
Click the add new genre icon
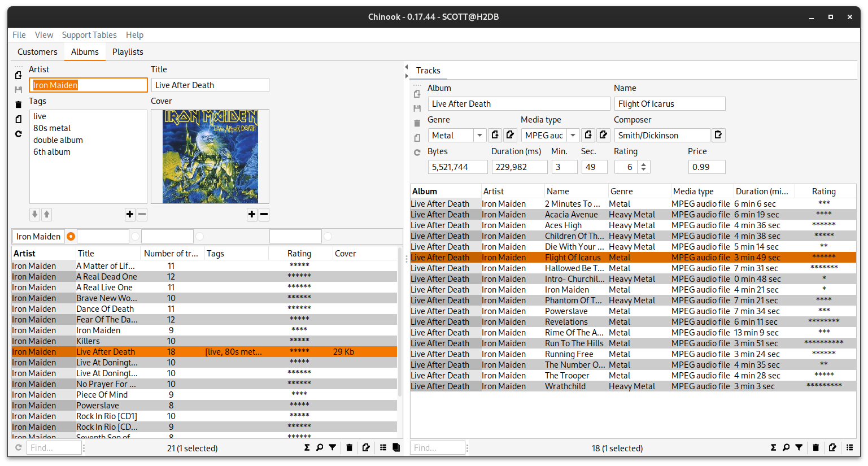coord(495,135)
